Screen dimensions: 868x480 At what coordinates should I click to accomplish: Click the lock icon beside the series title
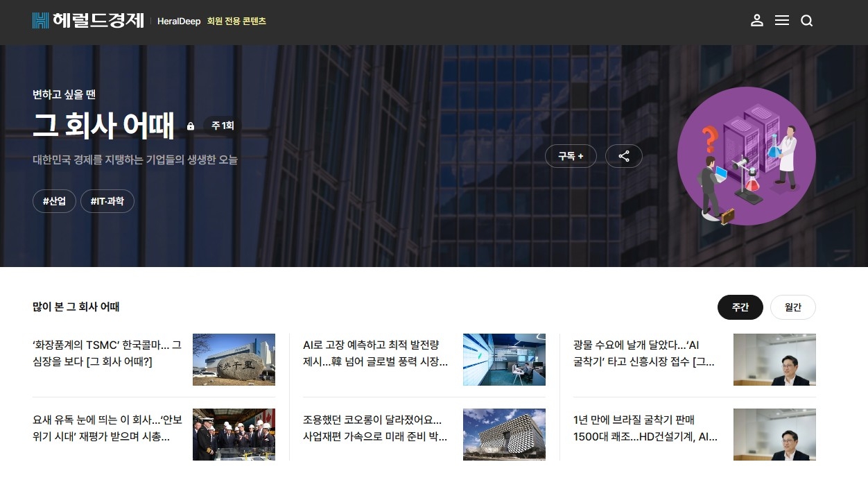pos(191,126)
